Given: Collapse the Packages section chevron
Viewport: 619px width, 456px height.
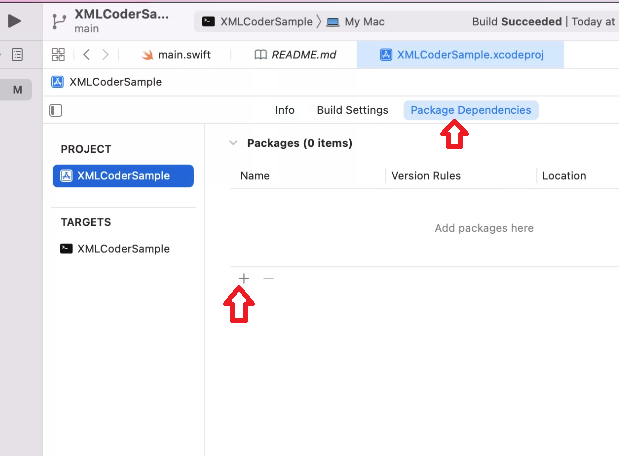Looking at the screenshot, I should [233, 143].
